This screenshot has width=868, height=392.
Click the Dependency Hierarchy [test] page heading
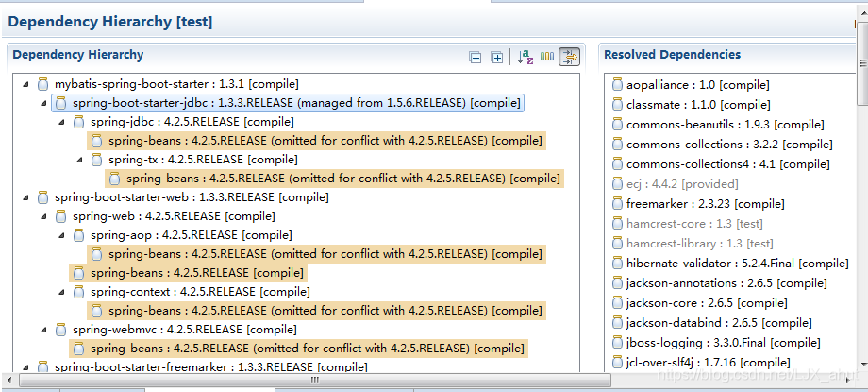(x=110, y=22)
